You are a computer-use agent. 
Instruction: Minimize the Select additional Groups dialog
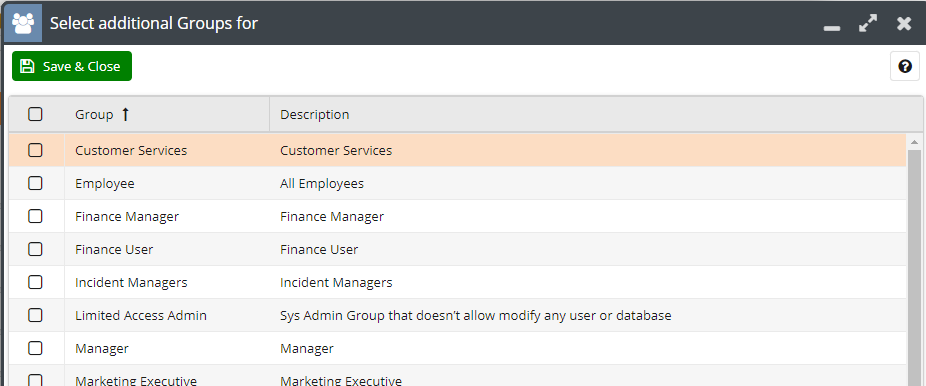(832, 28)
